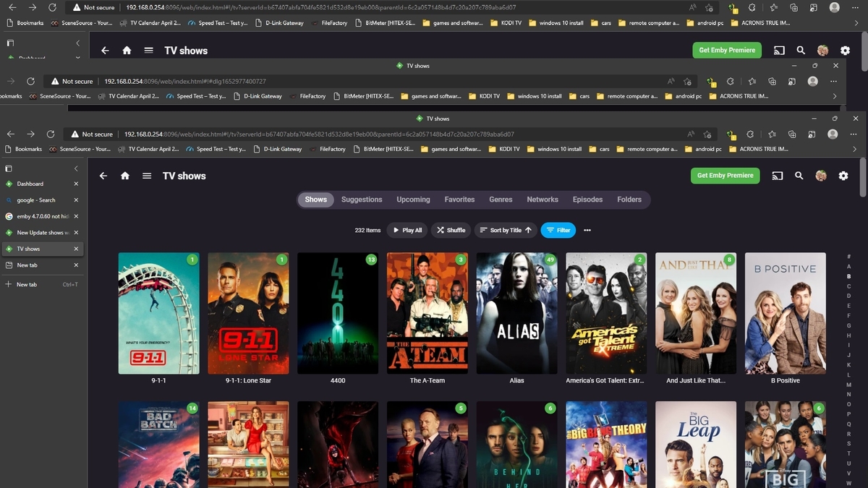The width and height of the screenshot is (868, 488).
Task: Open Extensions puzzle icon in front window
Action: click(750, 134)
